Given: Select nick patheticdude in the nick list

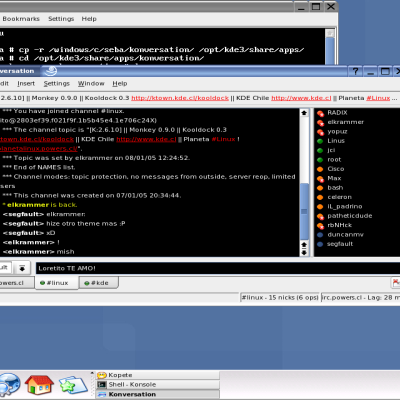Looking at the screenshot, I should pos(350,216).
